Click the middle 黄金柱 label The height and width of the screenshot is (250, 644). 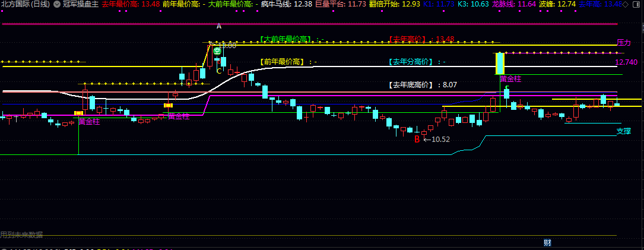(x=179, y=116)
